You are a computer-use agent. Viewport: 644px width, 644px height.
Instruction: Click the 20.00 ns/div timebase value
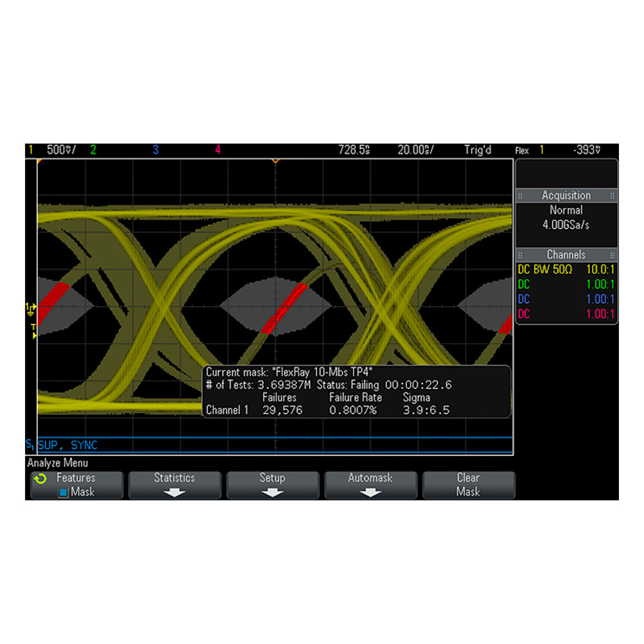click(x=415, y=149)
